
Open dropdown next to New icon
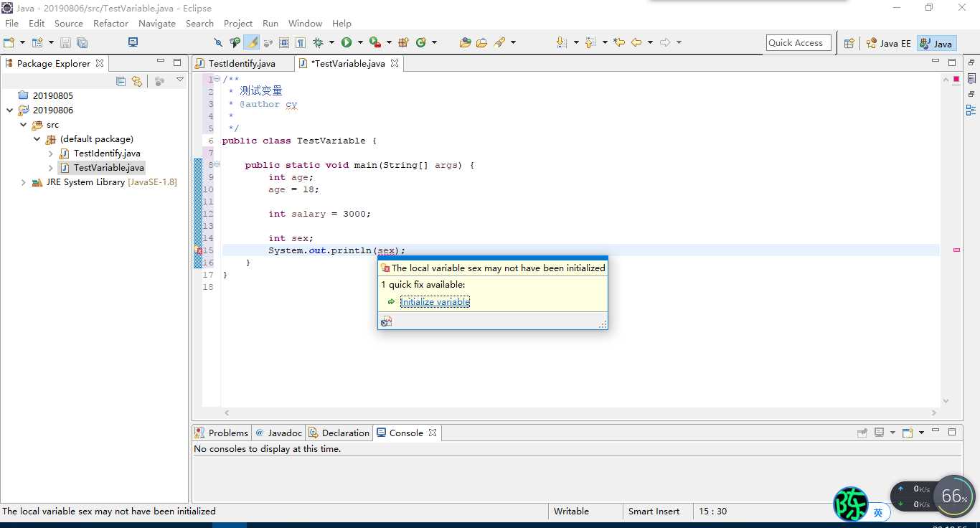click(22, 43)
